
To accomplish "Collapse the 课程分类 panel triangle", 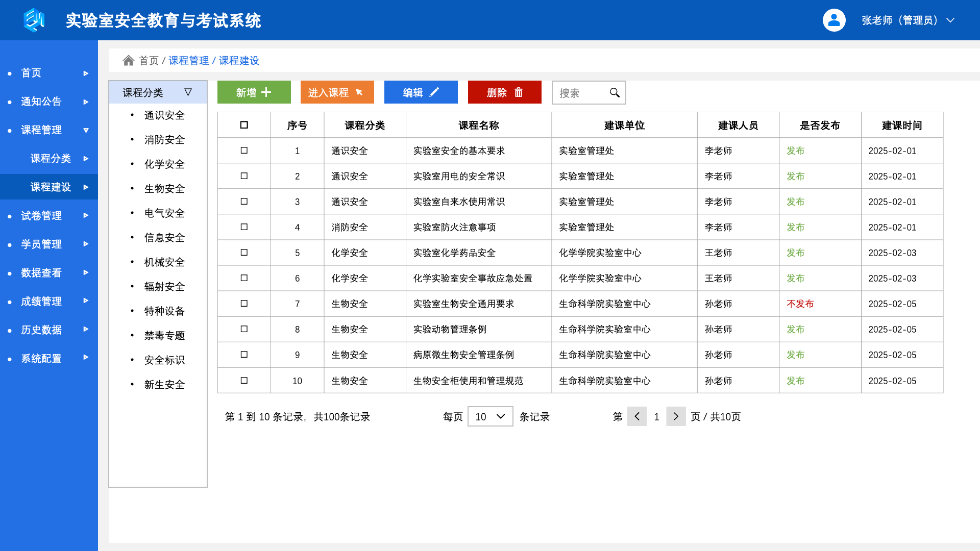I will point(188,92).
